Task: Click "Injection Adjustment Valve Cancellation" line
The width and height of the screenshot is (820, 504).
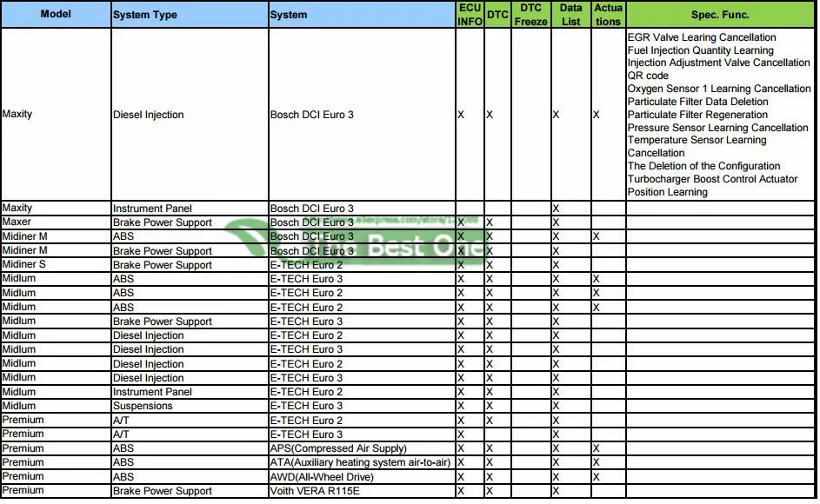Action: 718,63
